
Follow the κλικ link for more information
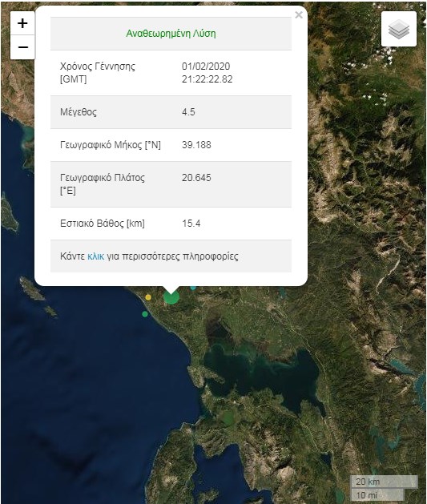(x=96, y=256)
